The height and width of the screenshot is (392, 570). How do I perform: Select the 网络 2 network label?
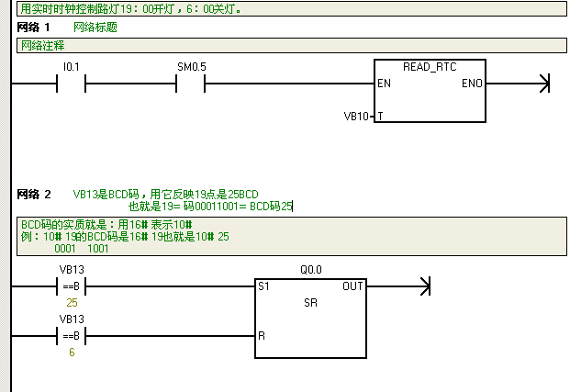(x=34, y=195)
